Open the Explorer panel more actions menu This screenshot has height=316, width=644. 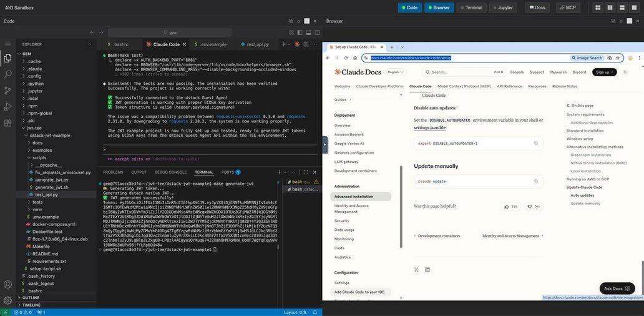89,44
